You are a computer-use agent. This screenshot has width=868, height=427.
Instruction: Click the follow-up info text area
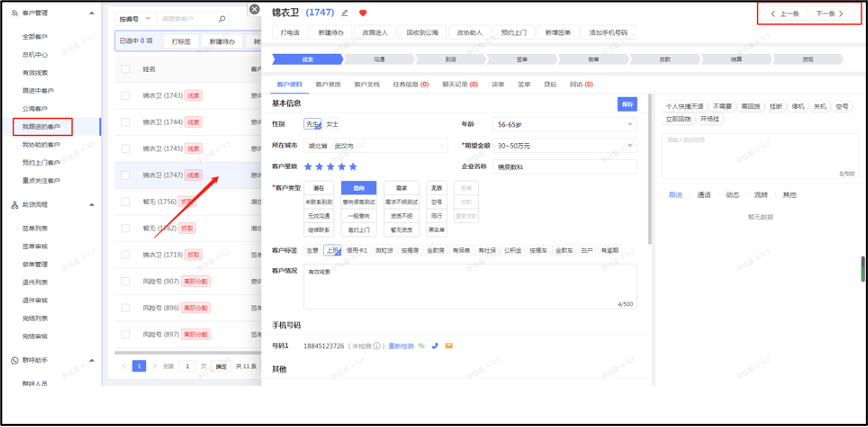(x=760, y=156)
